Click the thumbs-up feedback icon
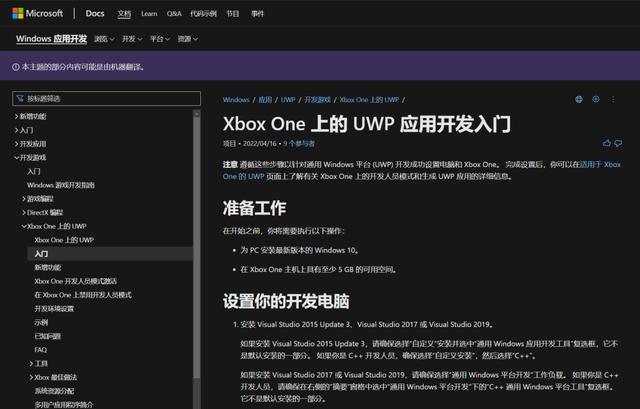This screenshot has height=409, width=640. (x=606, y=143)
